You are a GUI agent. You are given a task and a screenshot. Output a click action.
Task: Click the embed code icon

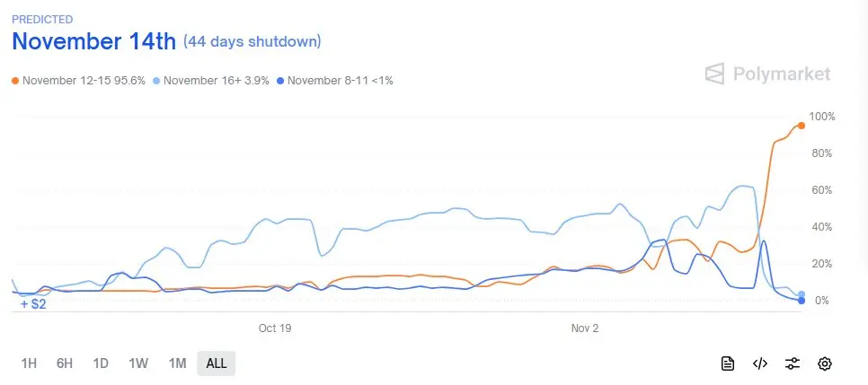coord(760,363)
